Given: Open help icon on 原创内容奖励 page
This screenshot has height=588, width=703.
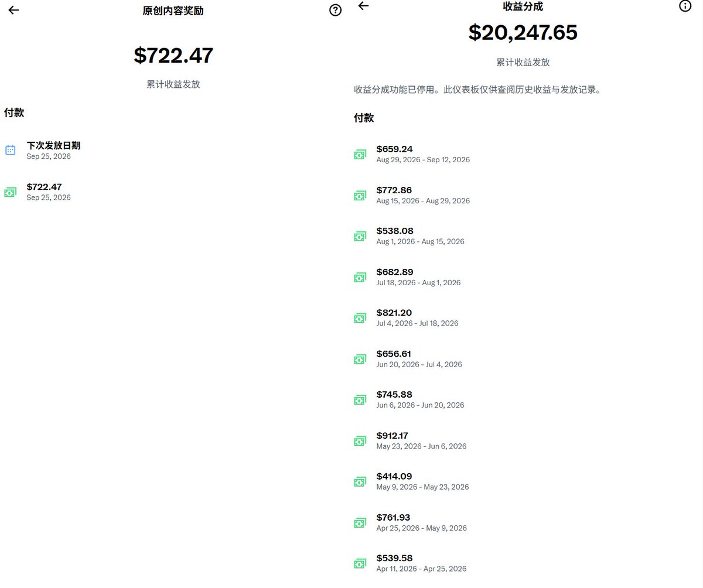Looking at the screenshot, I should [x=335, y=10].
